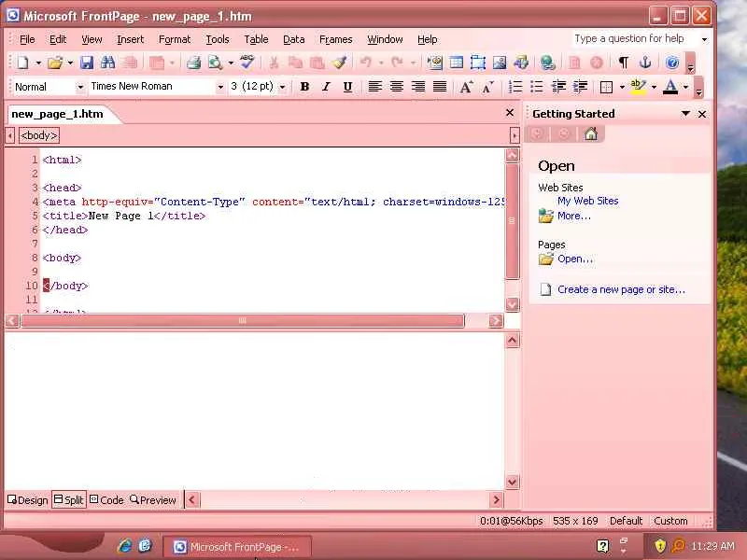Image resolution: width=747 pixels, height=560 pixels.
Task: Justify the text
Action: pyautogui.click(x=440, y=87)
